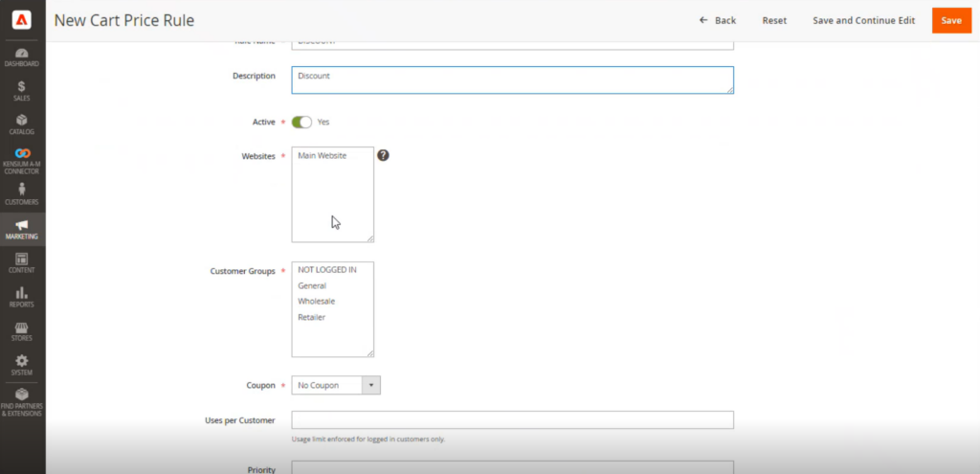The width and height of the screenshot is (980, 474).
Task: Click the Customer Groups list resize handle
Action: [370, 353]
